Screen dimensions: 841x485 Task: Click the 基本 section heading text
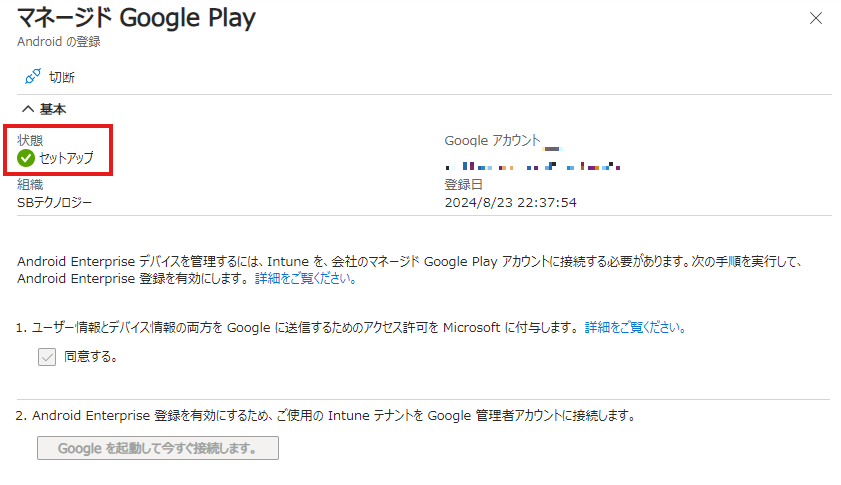(53, 109)
